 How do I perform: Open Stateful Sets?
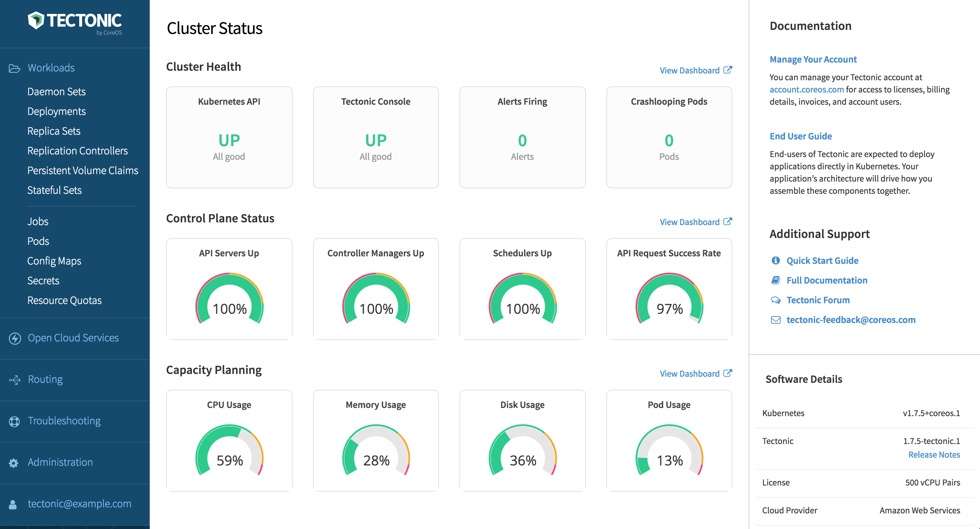point(54,190)
